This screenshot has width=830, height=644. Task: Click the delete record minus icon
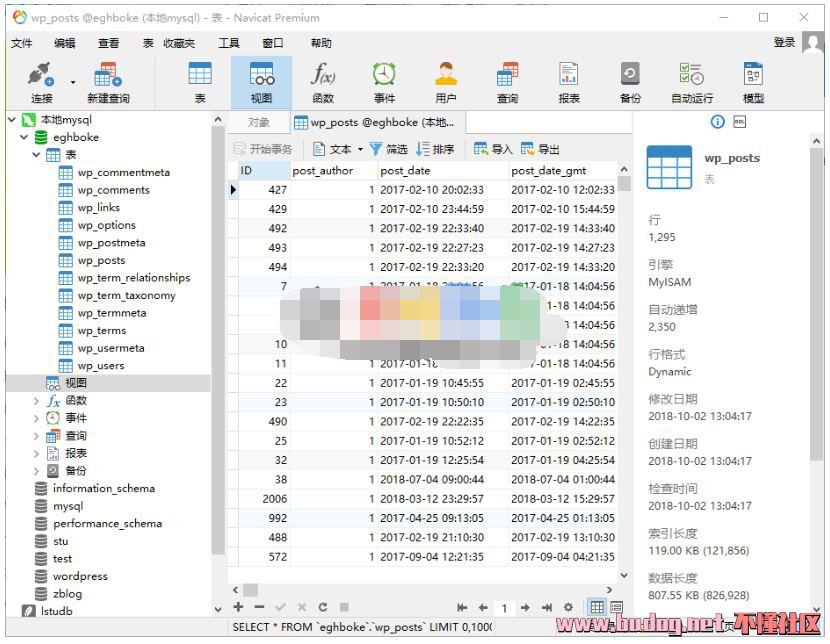tap(259, 607)
